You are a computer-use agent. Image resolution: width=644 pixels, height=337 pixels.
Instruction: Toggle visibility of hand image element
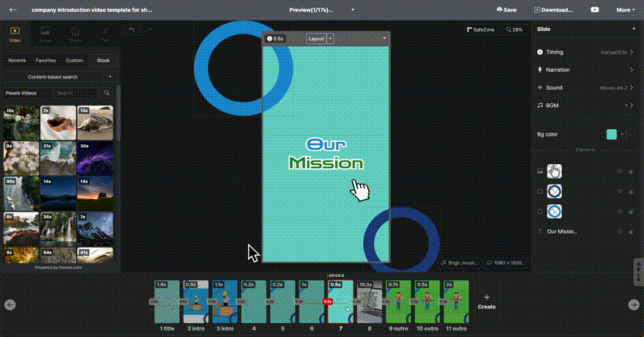620,171
